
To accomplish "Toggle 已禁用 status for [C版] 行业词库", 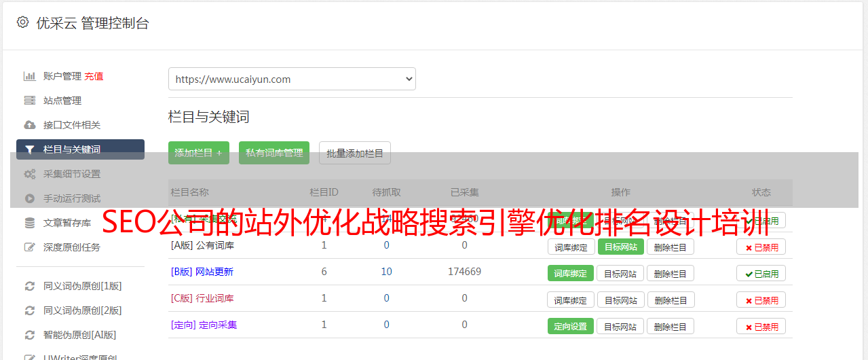I will 761,300.
